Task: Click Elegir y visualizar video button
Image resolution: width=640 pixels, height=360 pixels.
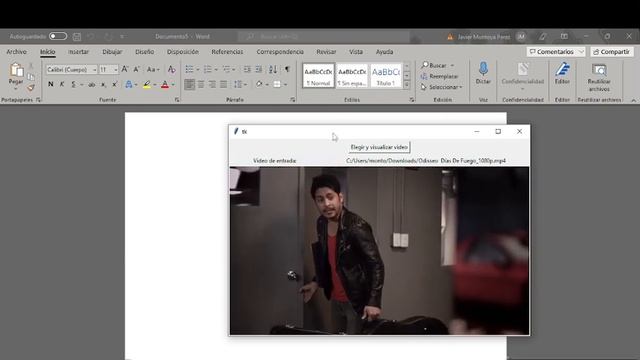Action: click(x=379, y=147)
